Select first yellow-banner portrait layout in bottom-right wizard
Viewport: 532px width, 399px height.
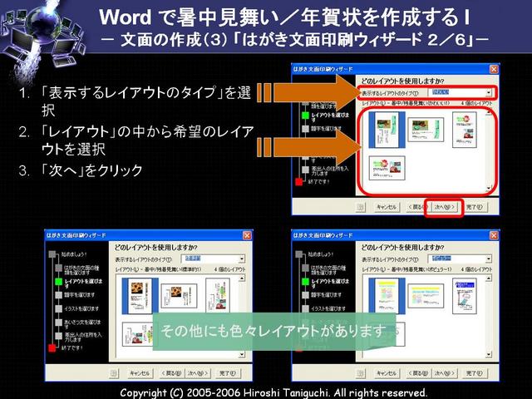387,296
